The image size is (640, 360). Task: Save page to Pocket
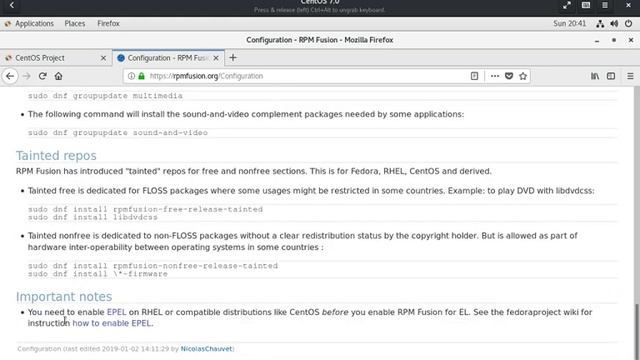pos(509,76)
